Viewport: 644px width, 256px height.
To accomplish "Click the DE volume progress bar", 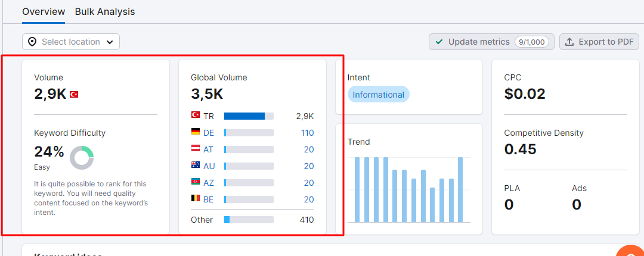I will [x=249, y=133].
